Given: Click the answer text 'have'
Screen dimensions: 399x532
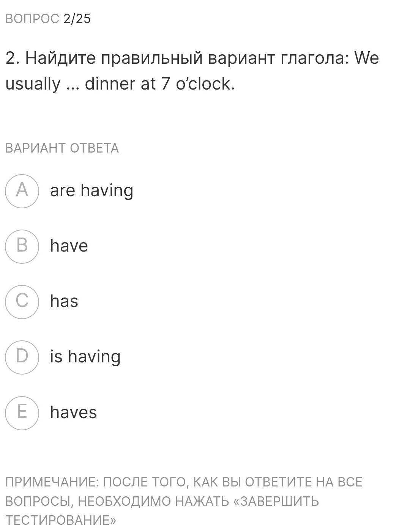Looking at the screenshot, I should coord(69,246).
